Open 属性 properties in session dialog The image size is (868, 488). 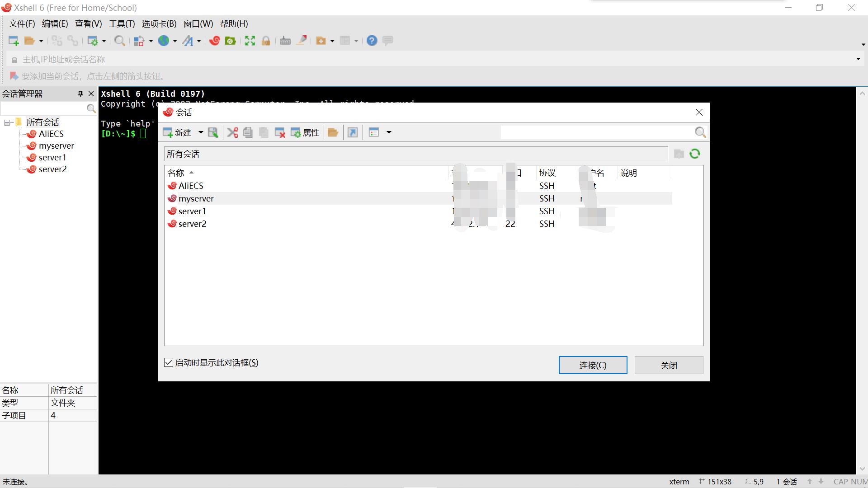[305, 132]
